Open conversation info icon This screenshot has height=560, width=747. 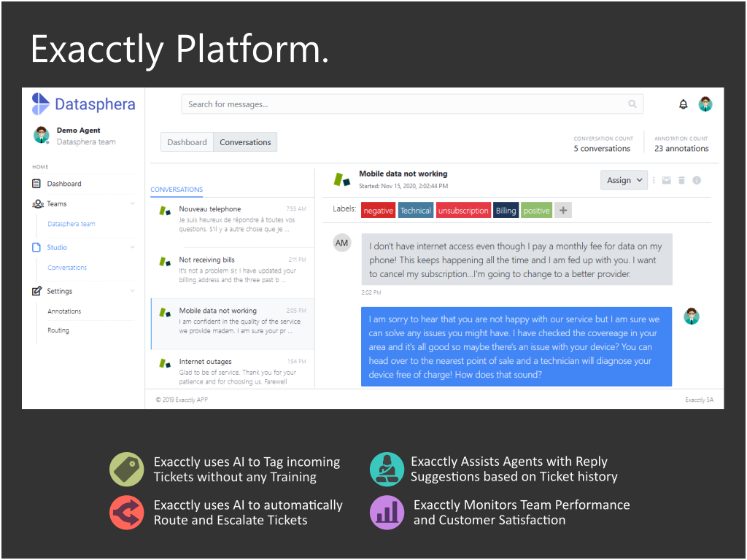697,181
